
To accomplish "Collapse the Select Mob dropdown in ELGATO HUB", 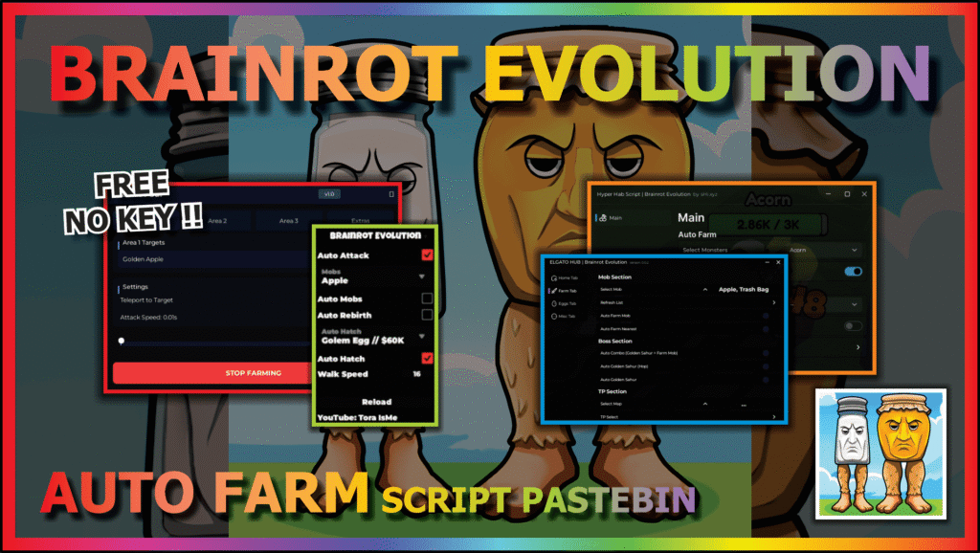I will click(x=705, y=290).
